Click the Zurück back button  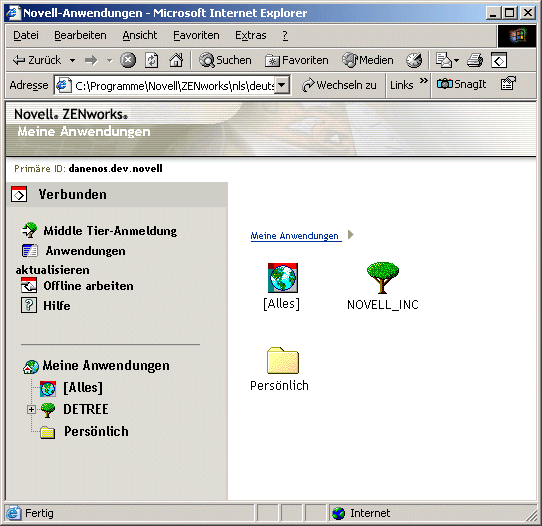36,60
